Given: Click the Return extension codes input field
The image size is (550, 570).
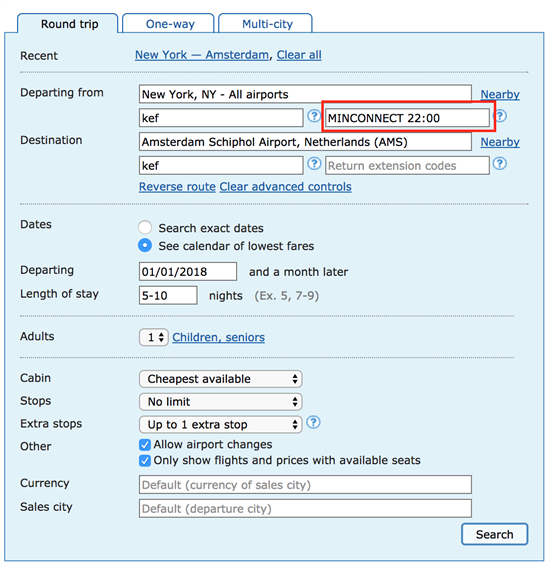Looking at the screenshot, I should (407, 166).
